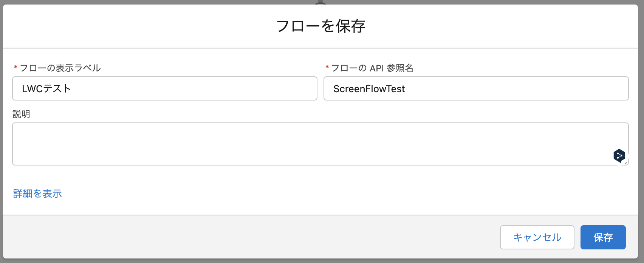Click the フロー保存 dialog title

point(322,26)
